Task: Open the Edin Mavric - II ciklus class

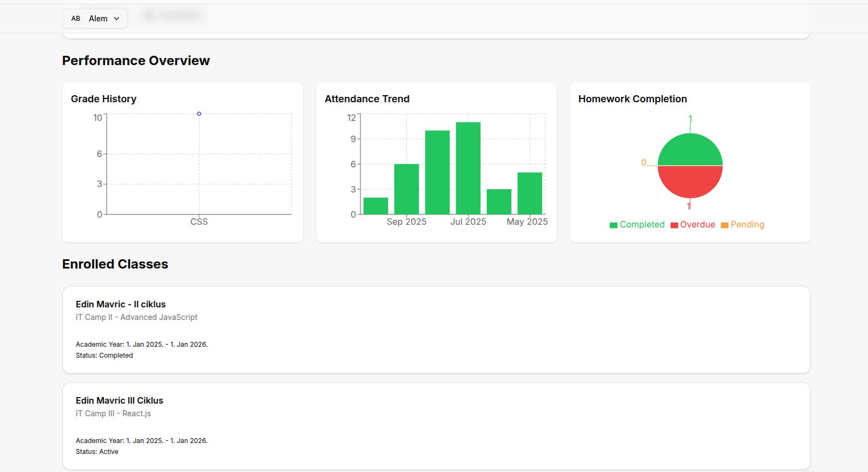Action: 120,304
